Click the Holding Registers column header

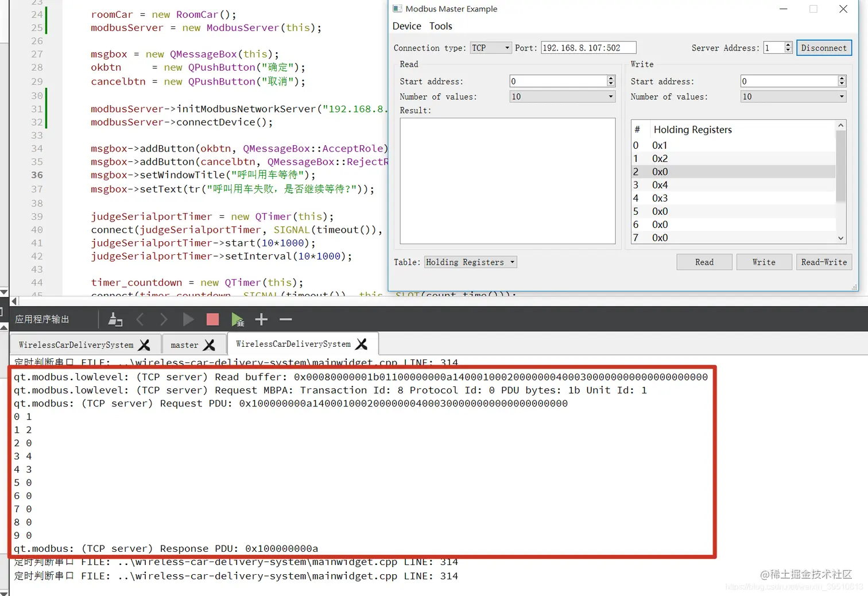[x=692, y=130]
